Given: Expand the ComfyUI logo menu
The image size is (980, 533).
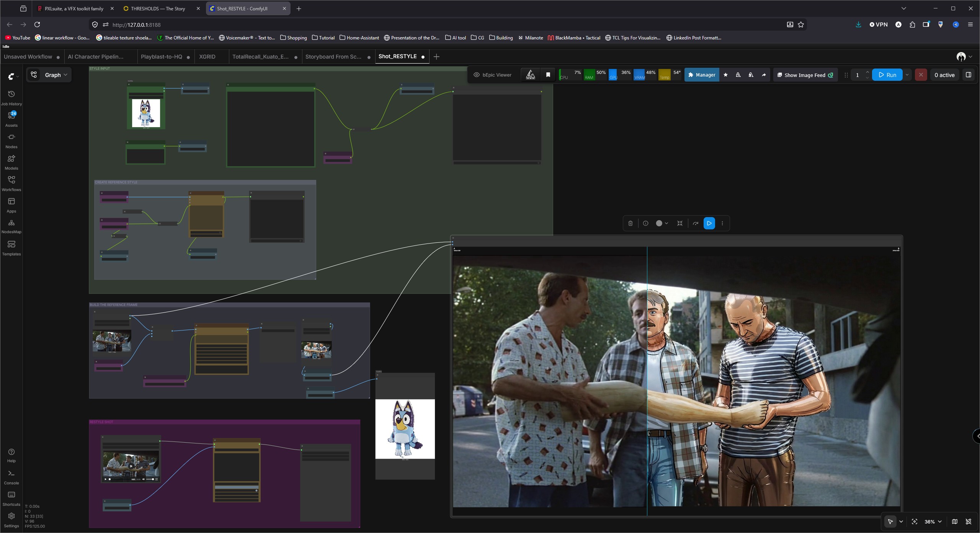Looking at the screenshot, I should point(13,76).
